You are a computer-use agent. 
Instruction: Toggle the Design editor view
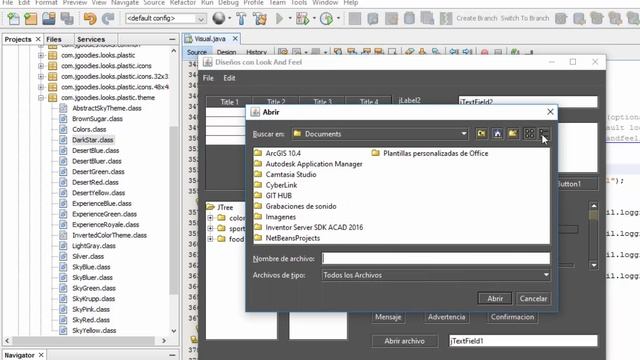pyautogui.click(x=227, y=52)
